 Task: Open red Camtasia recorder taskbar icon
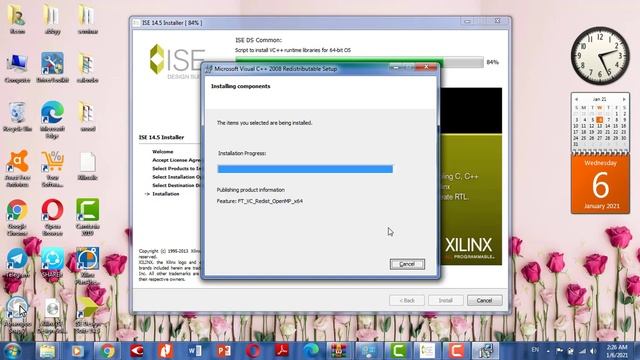[456, 351]
